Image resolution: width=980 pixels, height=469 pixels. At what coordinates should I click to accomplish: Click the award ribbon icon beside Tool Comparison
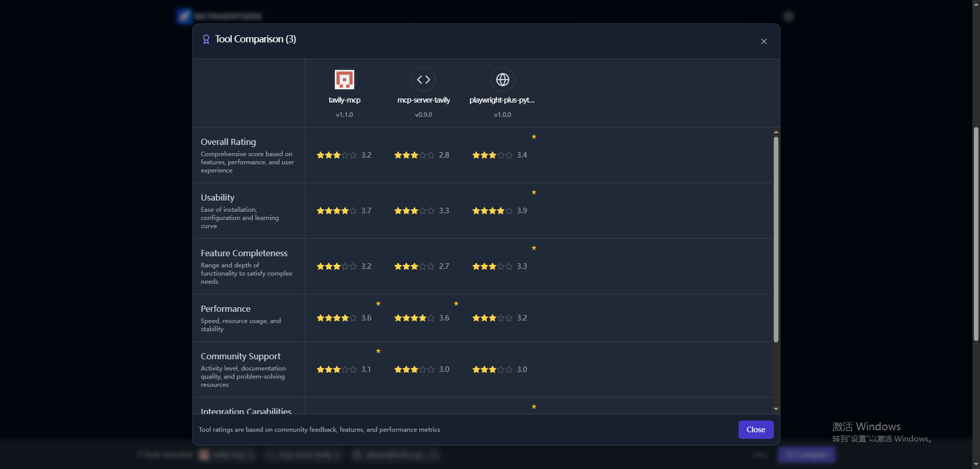coord(206,39)
